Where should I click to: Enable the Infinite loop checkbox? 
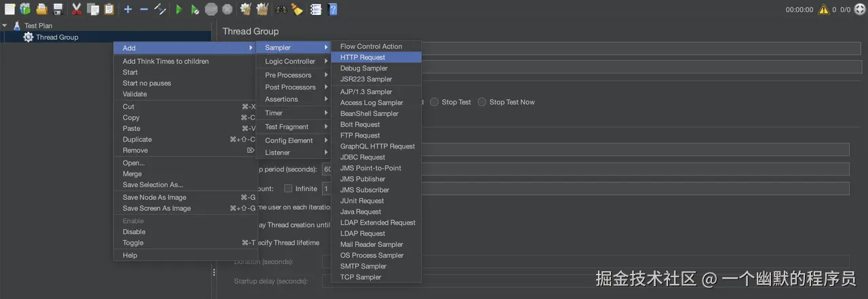click(288, 188)
